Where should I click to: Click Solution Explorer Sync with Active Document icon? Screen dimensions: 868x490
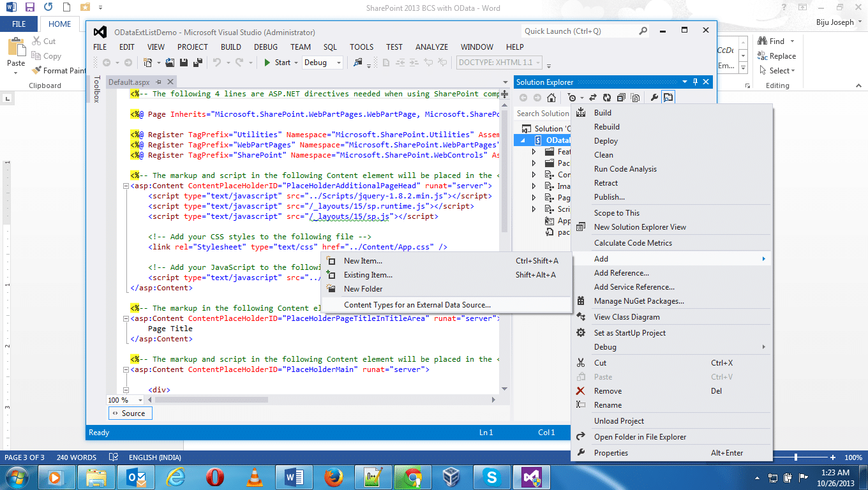[x=592, y=98]
